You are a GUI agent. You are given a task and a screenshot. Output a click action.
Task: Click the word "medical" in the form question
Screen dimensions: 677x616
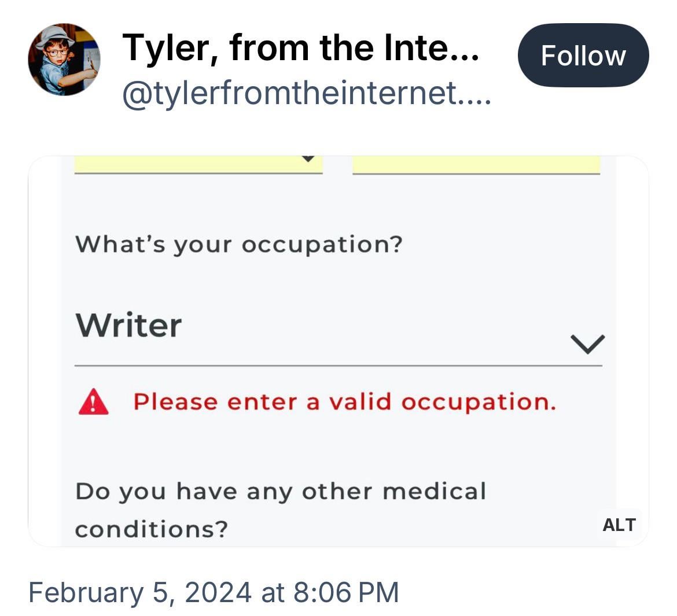click(434, 492)
